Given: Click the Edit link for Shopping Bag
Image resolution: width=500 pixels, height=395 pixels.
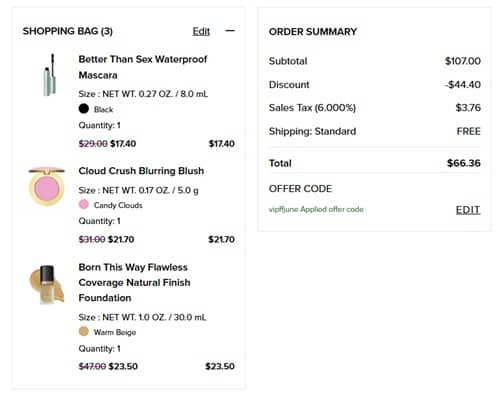Looking at the screenshot, I should [x=201, y=31].
